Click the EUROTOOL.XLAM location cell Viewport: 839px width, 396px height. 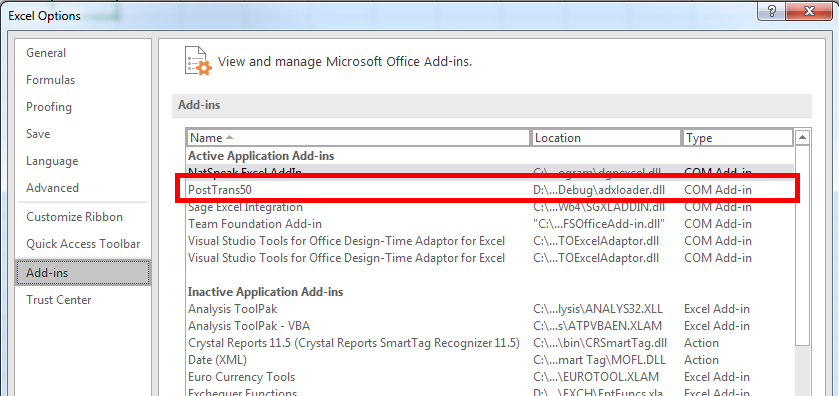[x=596, y=377]
